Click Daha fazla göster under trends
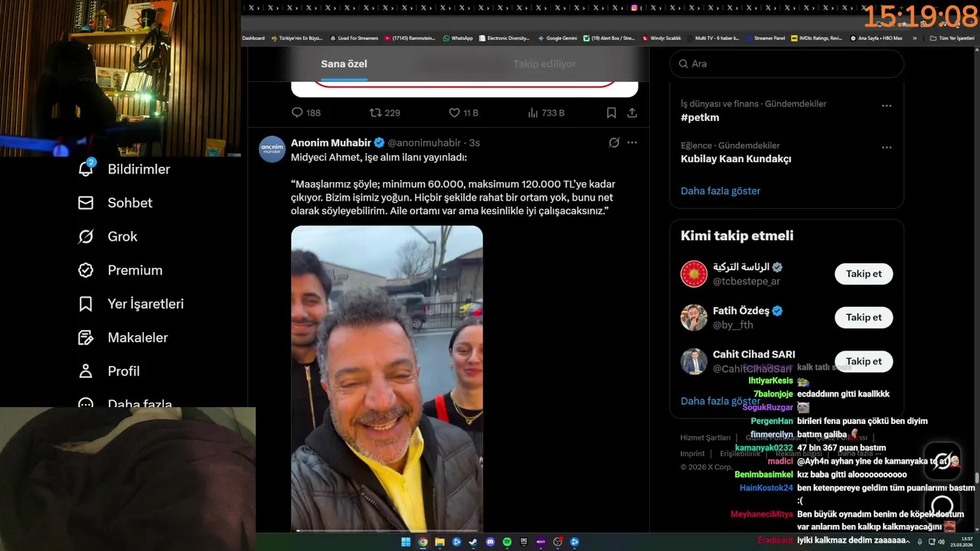The height and width of the screenshot is (551, 980). (720, 191)
